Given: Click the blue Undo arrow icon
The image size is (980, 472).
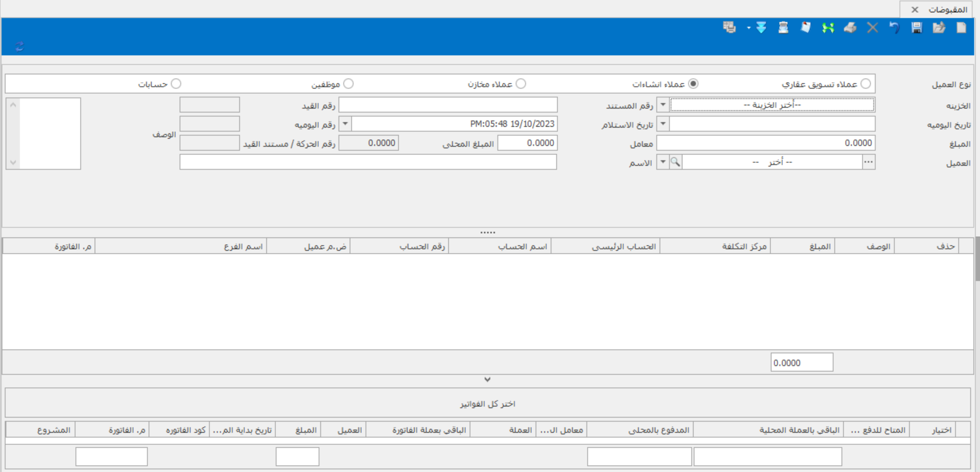Looking at the screenshot, I should (894, 28).
